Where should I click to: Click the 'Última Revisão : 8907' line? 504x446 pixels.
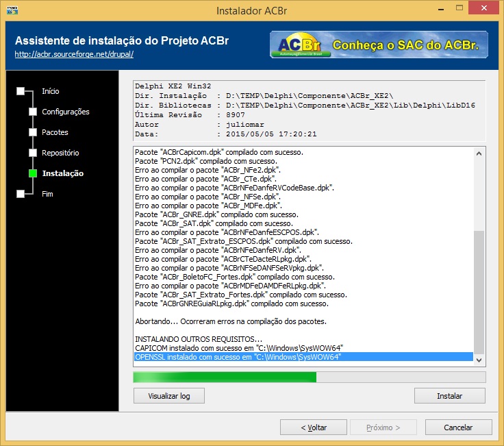(x=190, y=115)
